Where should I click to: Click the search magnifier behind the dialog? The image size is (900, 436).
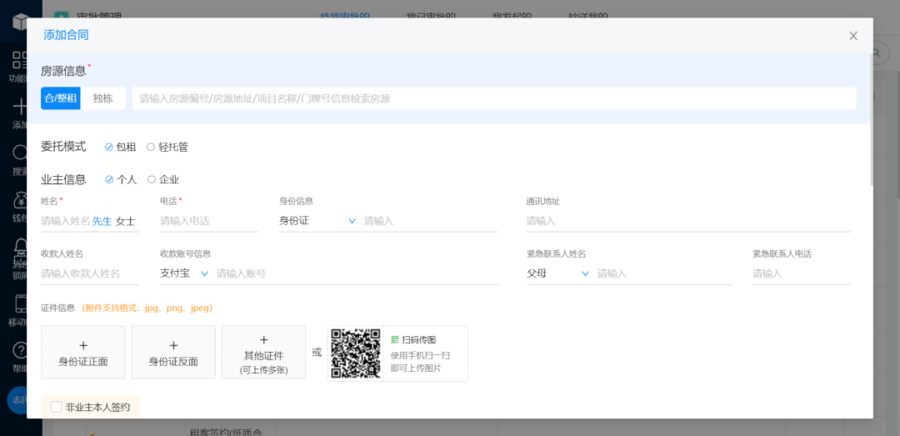[877, 52]
